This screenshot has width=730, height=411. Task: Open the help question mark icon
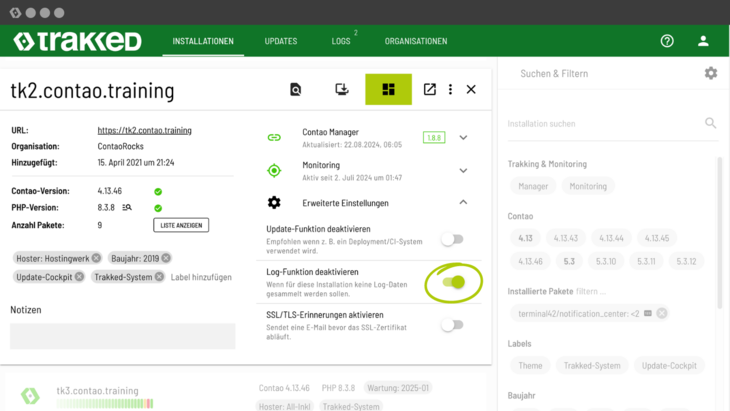click(667, 41)
